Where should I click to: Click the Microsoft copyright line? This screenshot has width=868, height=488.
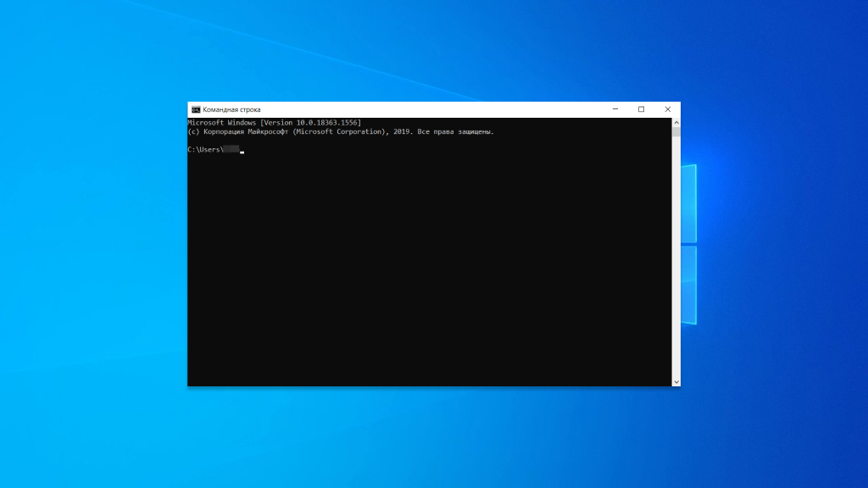click(339, 131)
